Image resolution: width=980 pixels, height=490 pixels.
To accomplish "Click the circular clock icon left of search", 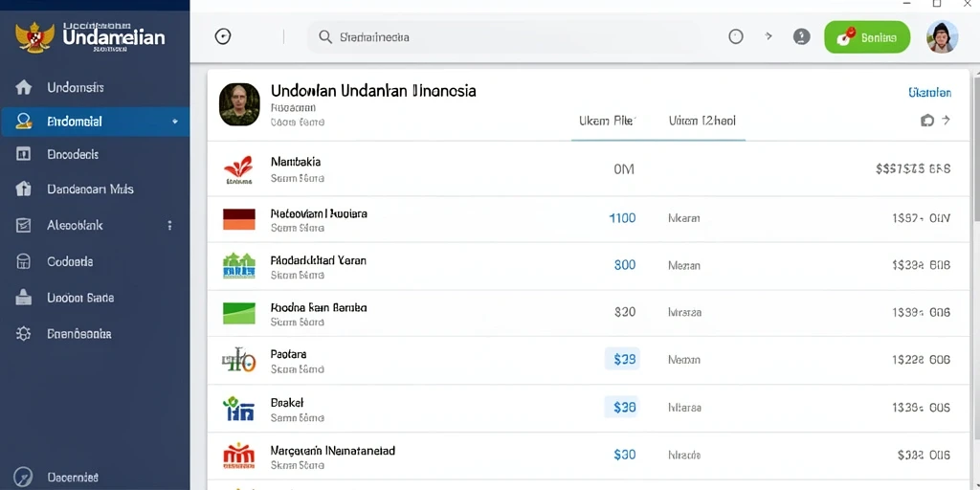I will (222, 37).
